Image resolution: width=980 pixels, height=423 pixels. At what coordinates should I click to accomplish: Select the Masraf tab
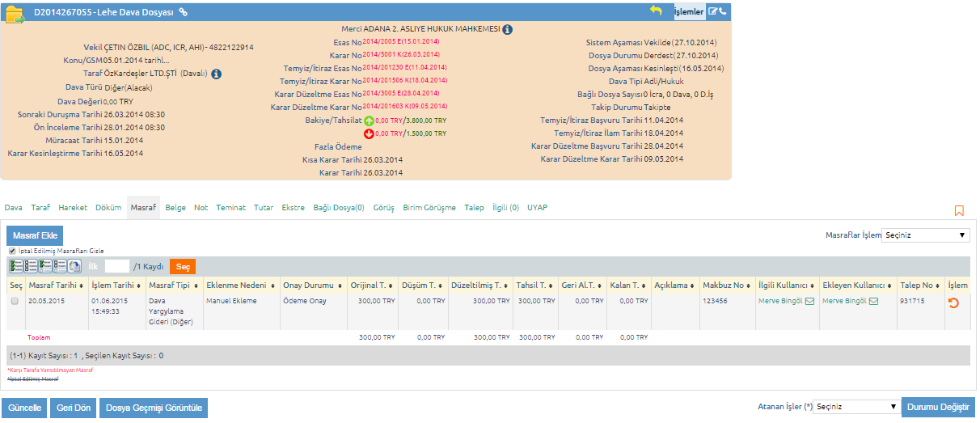tap(143, 208)
